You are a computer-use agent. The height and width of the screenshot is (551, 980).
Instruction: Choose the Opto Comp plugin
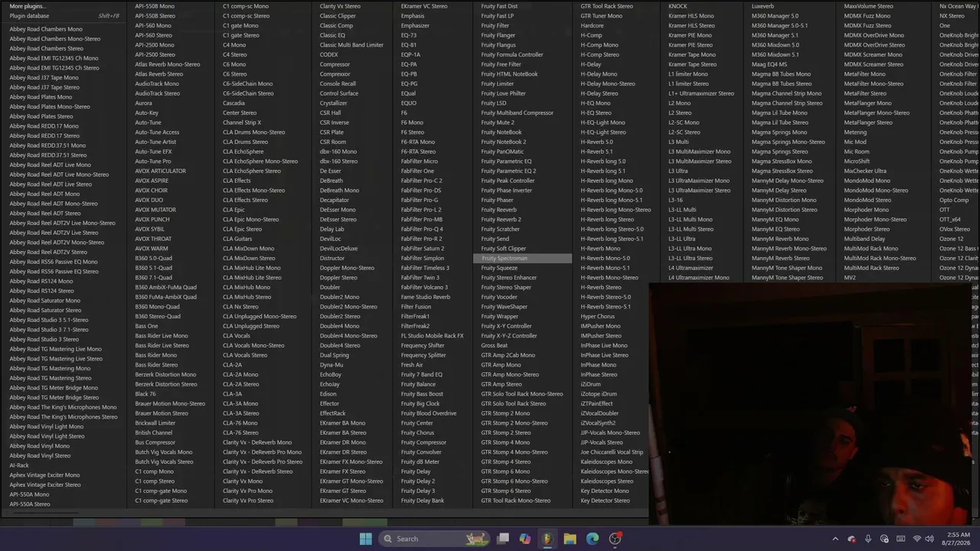[x=954, y=200]
